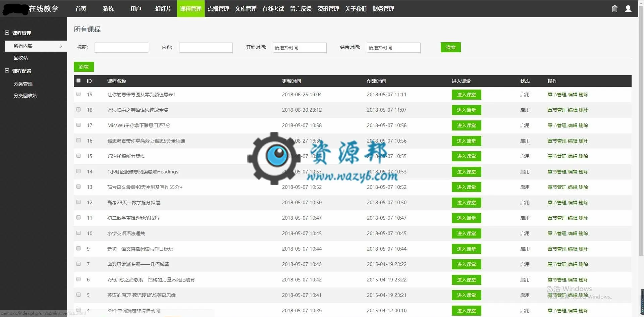Check the checkbox for course ID 13
Screen dimensions: 644x317
pyautogui.click(x=78, y=187)
